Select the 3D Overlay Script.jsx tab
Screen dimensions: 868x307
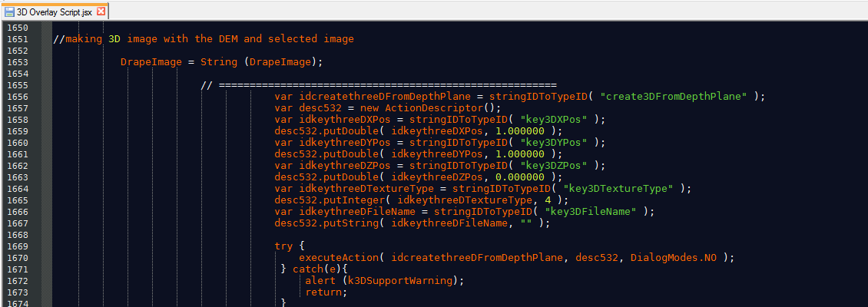pyautogui.click(x=54, y=12)
